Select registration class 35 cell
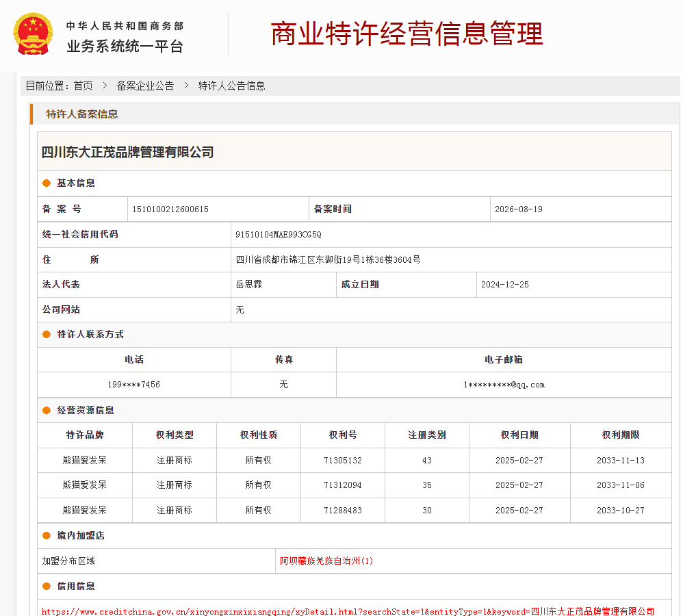The height and width of the screenshot is (616, 683). pos(427,485)
